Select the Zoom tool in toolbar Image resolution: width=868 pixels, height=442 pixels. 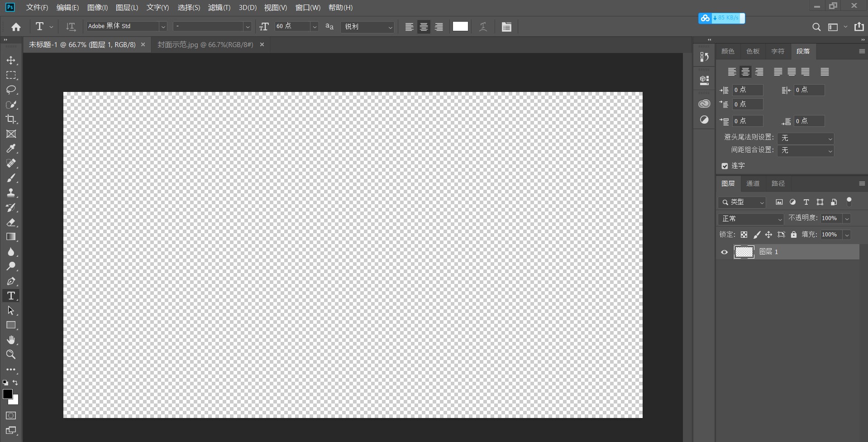[11, 354]
